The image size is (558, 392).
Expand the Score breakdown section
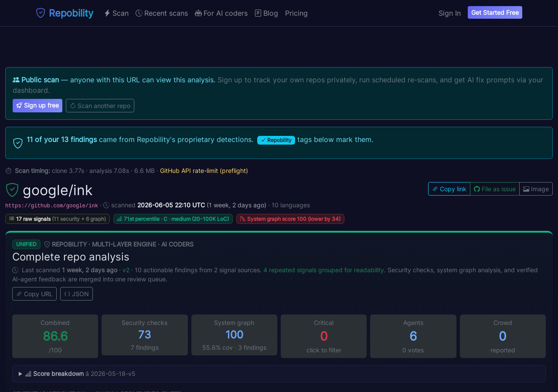(x=279, y=374)
